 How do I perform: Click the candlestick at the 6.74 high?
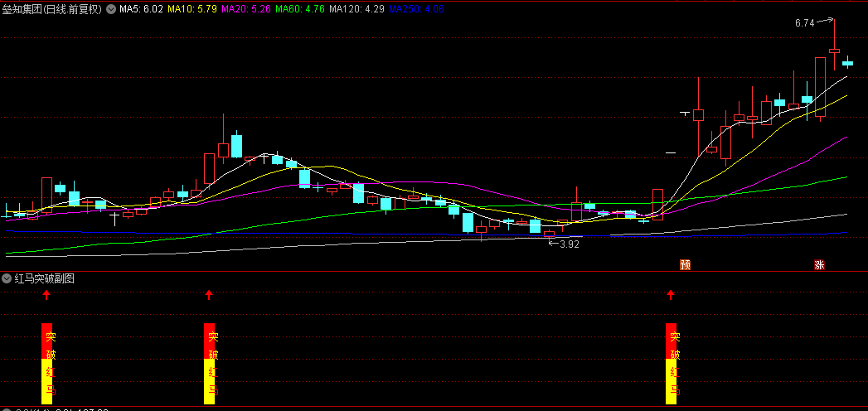[x=834, y=51]
